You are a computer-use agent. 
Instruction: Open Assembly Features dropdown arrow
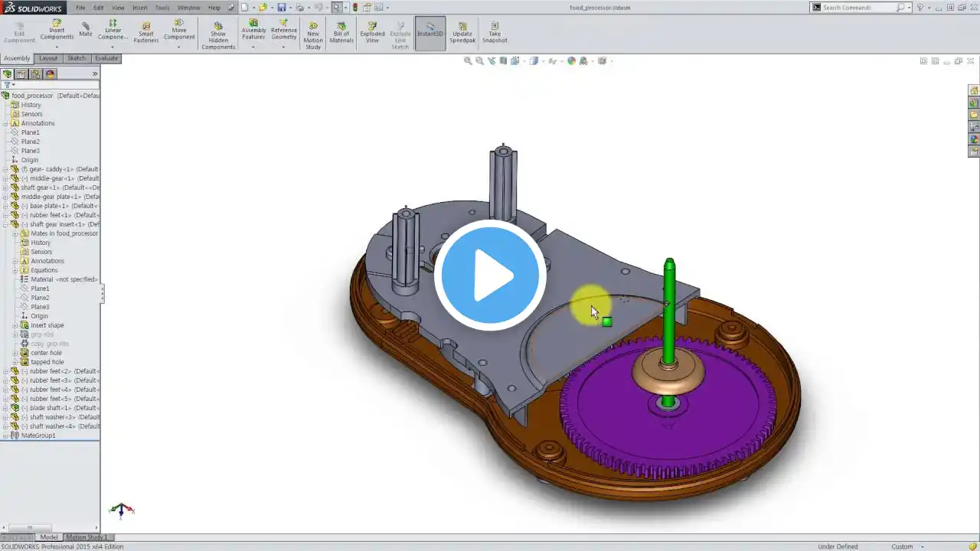click(x=253, y=47)
